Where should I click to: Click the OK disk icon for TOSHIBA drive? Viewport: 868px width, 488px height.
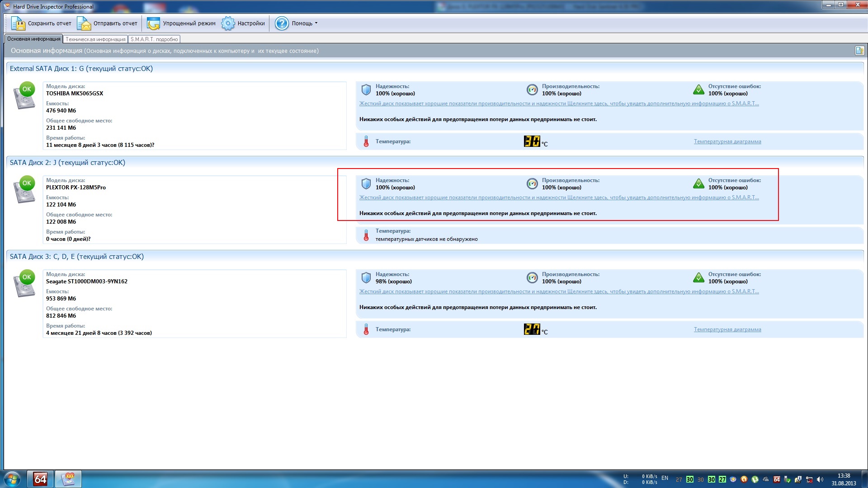click(x=25, y=95)
